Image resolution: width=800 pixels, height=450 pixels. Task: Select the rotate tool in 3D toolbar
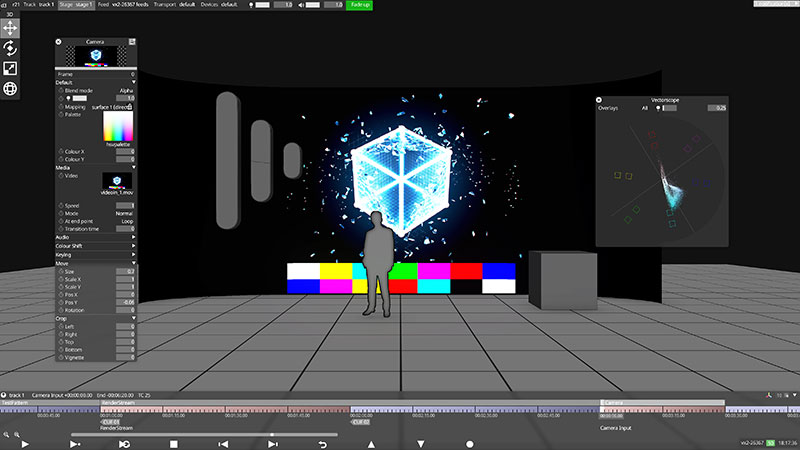point(10,48)
